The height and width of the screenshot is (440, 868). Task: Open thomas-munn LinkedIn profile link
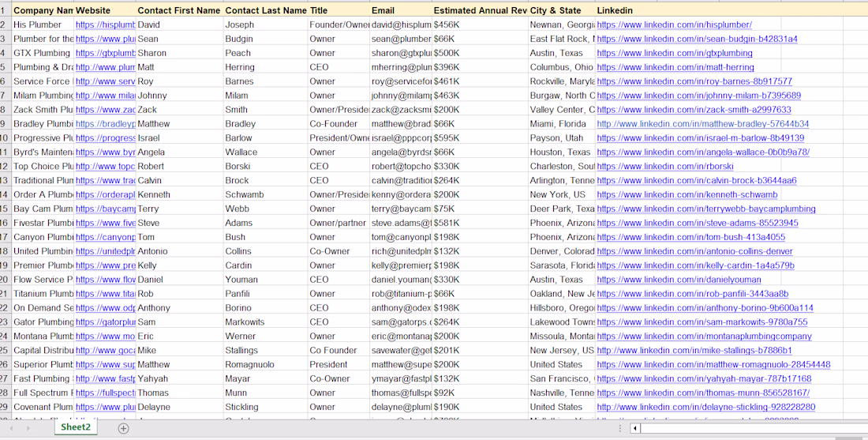[703, 393]
